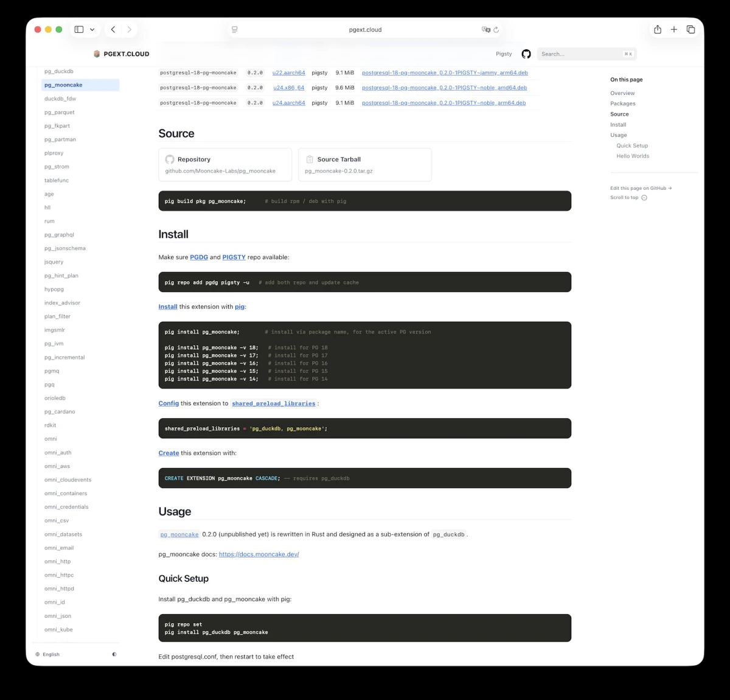The height and width of the screenshot is (700, 730).
Task: Open the u24.aarch64 link
Action: 289,103
